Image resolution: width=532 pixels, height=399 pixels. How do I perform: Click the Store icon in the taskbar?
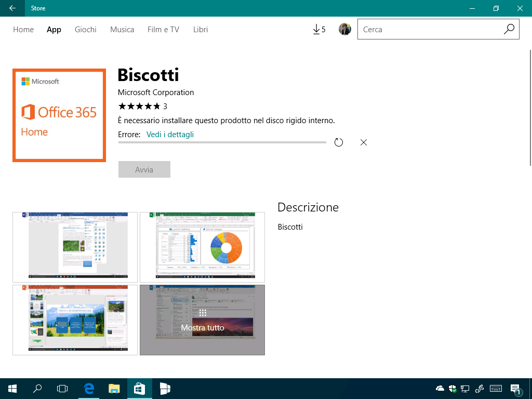(139, 389)
